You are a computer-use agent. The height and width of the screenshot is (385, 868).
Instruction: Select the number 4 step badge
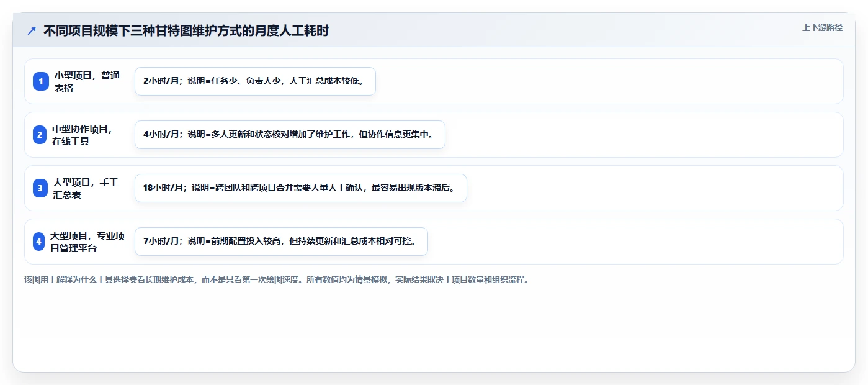coord(39,242)
